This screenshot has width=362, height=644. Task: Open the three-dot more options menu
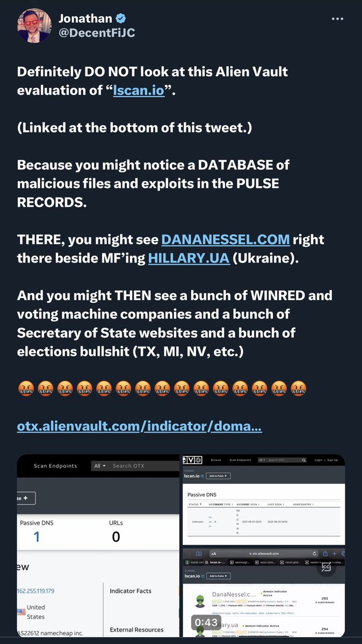coord(337,19)
